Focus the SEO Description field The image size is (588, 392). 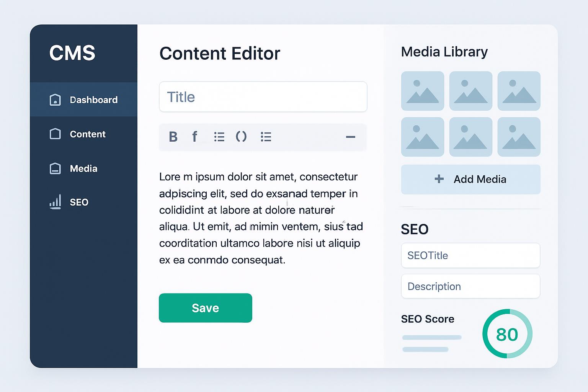pos(470,286)
